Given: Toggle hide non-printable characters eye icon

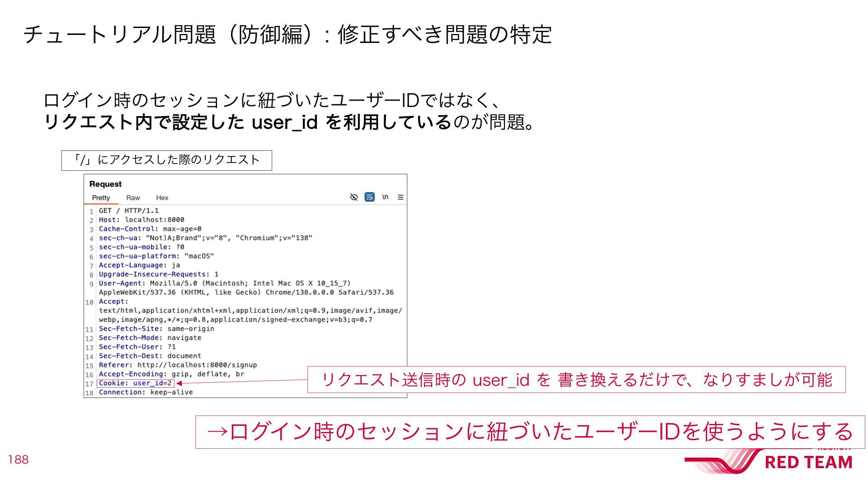Looking at the screenshot, I should tap(354, 197).
